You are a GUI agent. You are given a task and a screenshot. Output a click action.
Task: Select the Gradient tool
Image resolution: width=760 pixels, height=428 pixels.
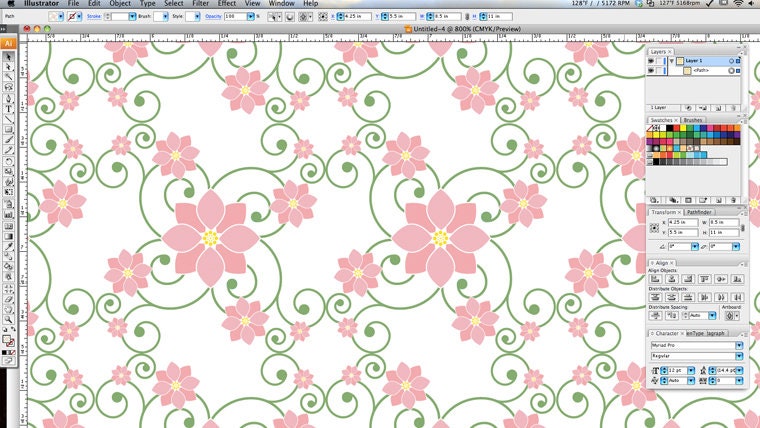pos(8,236)
